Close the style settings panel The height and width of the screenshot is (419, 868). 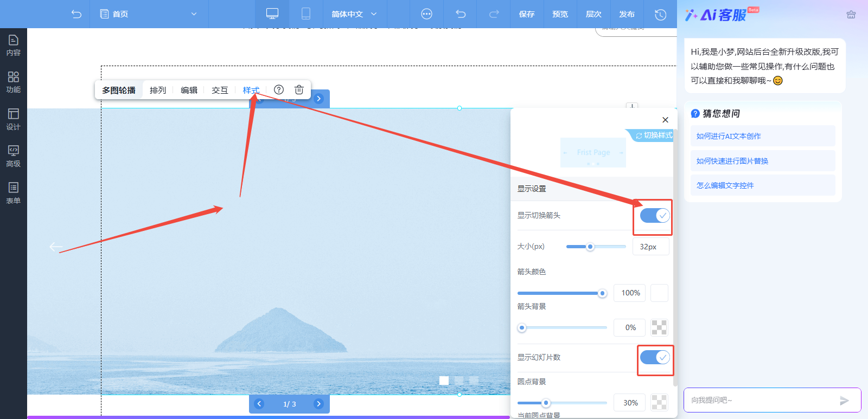tap(665, 120)
